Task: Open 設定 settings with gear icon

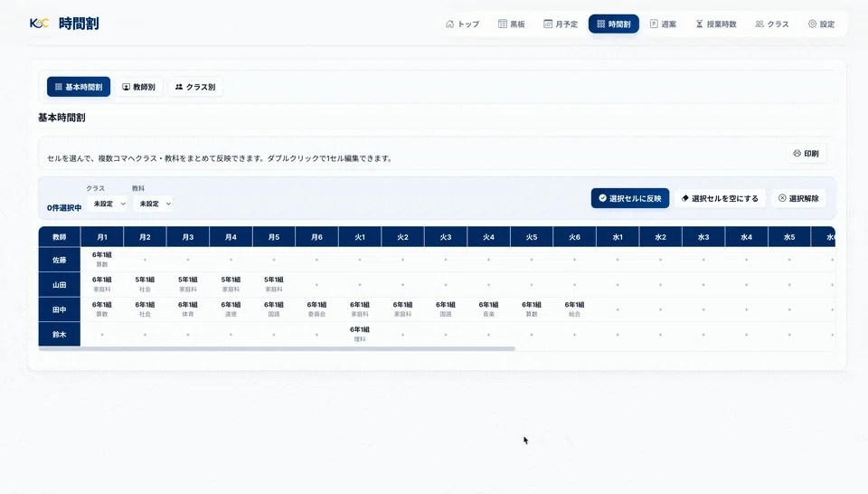Action: click(821, 24)
